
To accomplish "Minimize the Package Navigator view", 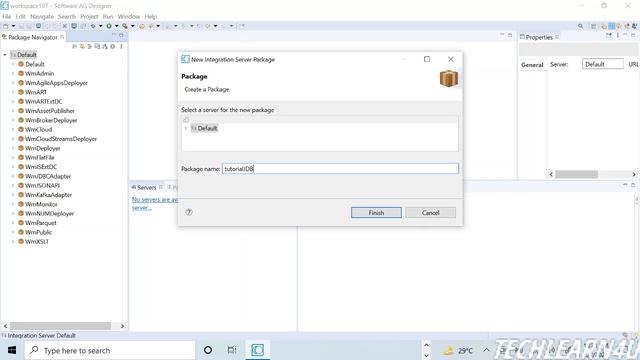I will tap(114, 35).
